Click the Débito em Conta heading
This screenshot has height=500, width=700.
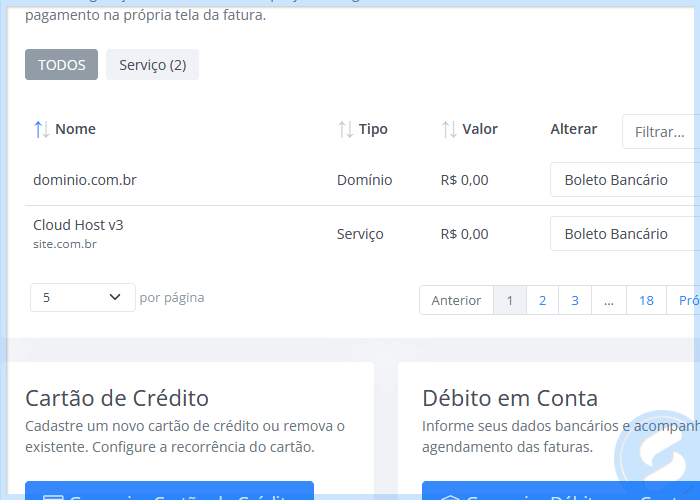(510, 398)
